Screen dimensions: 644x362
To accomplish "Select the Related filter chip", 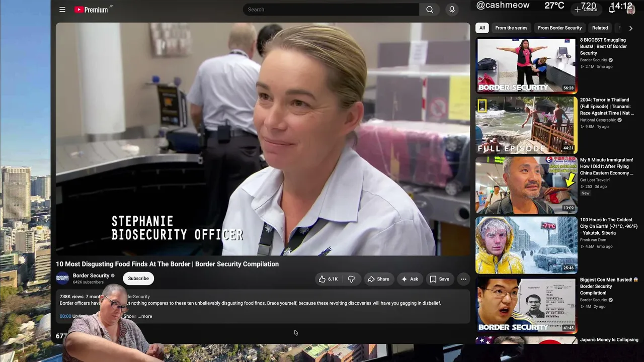I will (x=600, y=28).
